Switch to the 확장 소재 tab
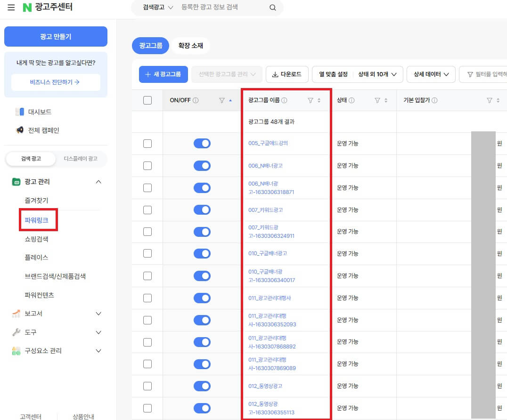 pos(190,46)
